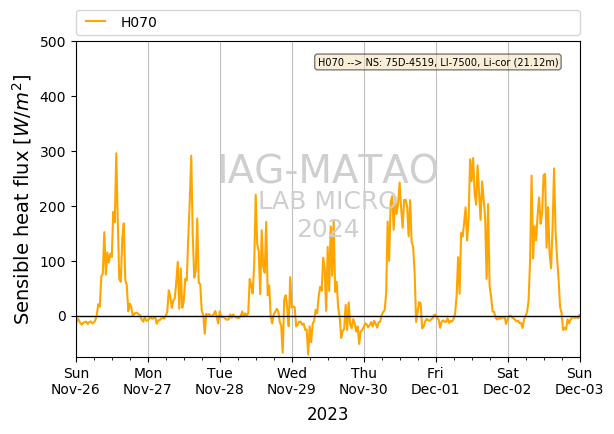Click the y-axis tick label 500

pos(53,42)
